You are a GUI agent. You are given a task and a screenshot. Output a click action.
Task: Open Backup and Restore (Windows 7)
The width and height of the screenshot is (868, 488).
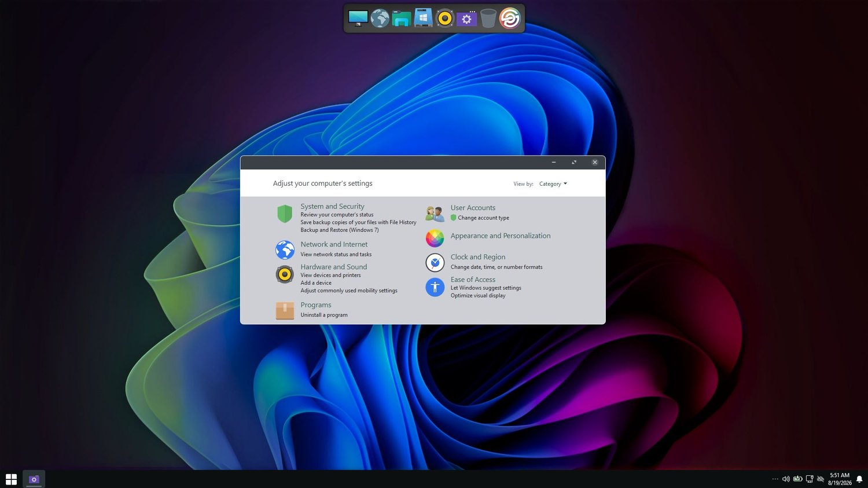[x=340, y=230]
